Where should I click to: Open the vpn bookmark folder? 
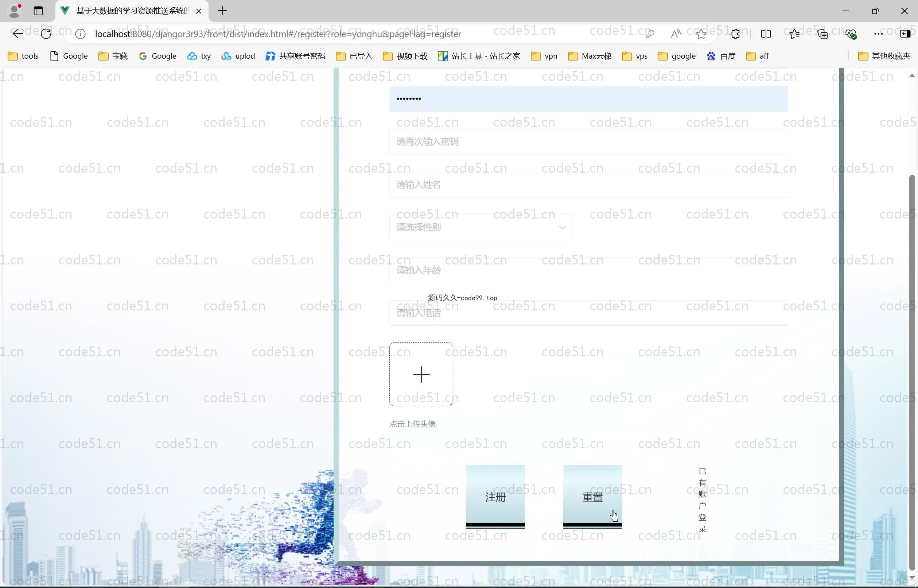(x=544, y=56)
